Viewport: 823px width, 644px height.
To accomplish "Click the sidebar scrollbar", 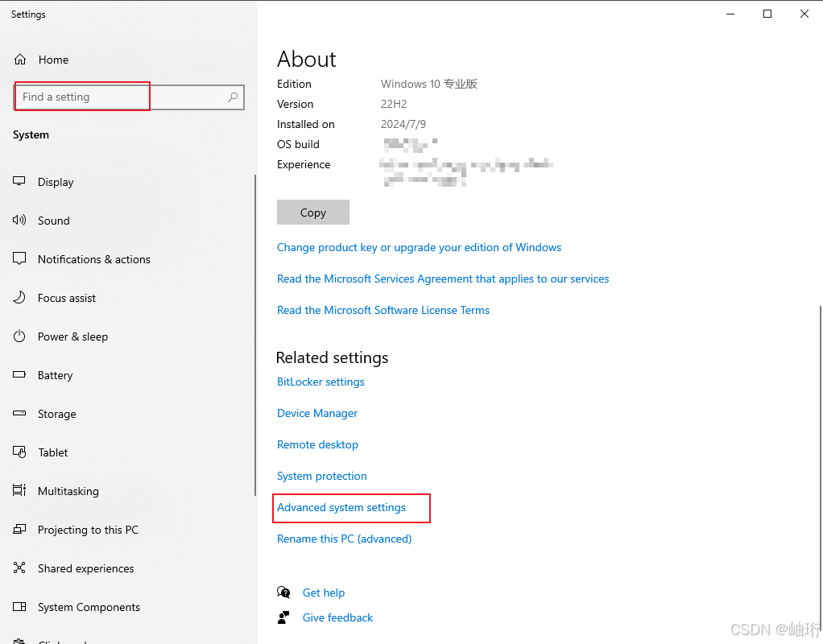I will (255, 335).
